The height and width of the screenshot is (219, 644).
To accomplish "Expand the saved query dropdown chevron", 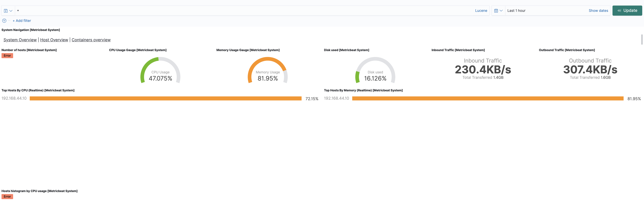I will click(11, 11).
